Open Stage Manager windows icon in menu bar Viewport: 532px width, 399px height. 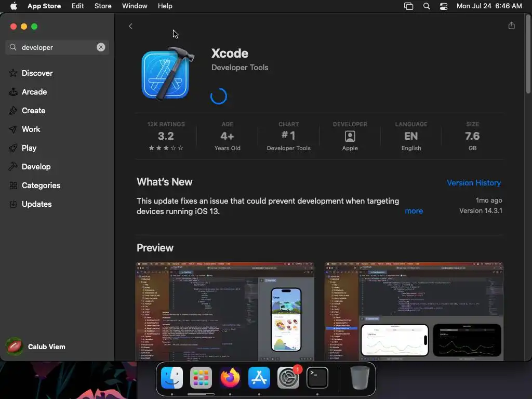click(x=408, y=6)
